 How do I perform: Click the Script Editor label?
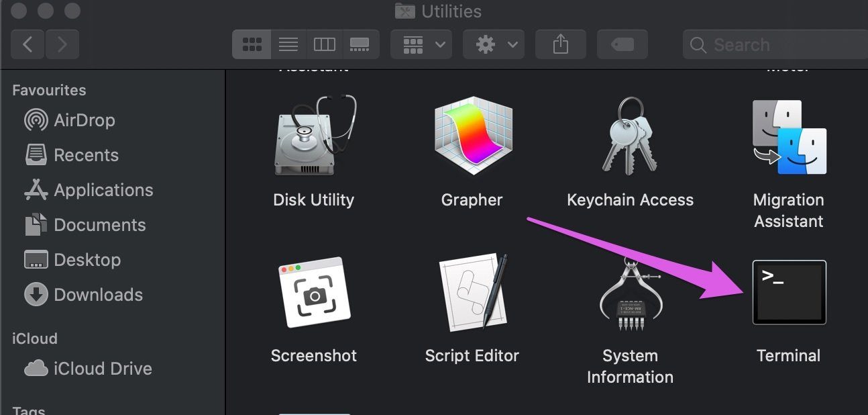[472, 356]
